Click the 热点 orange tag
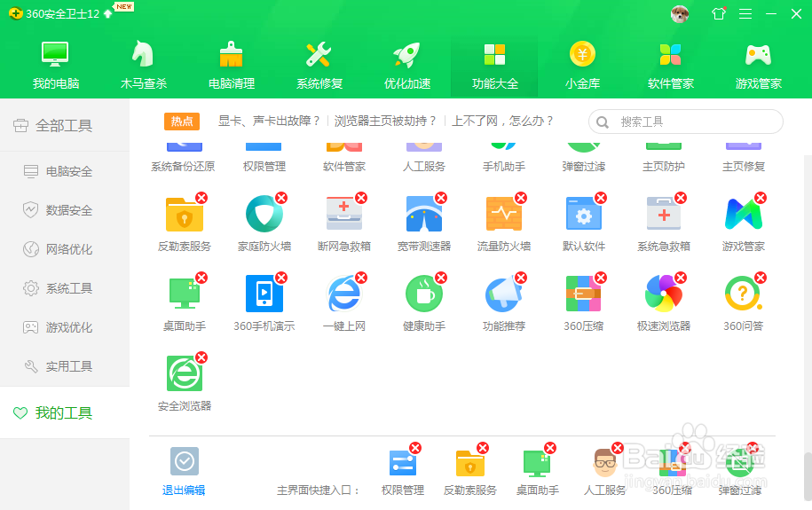The height and width of the screenshot is (510, 812). pyautogui.click(x=182, y=122)
